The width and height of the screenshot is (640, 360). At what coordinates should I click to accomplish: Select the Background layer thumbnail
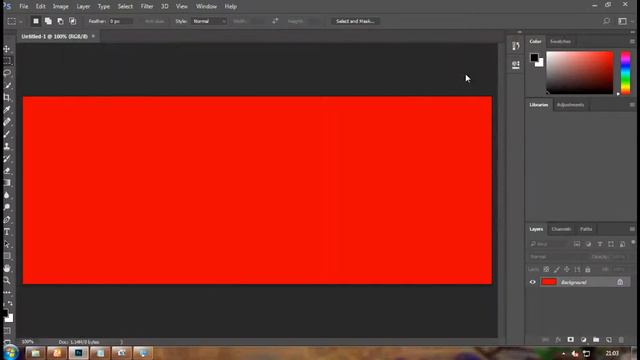pos(549,282)
